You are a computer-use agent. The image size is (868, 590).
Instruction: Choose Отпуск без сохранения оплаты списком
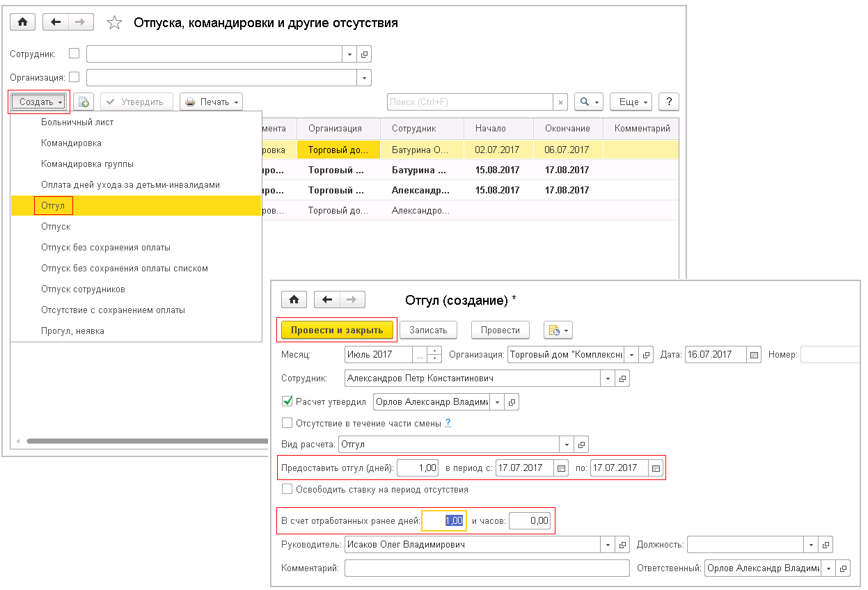coord(136,268)
